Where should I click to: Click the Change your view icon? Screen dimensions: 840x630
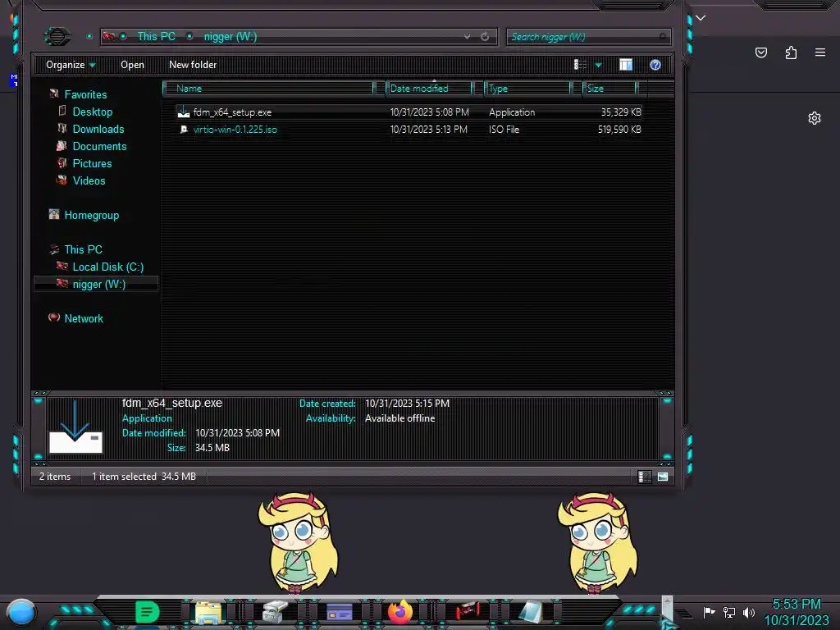point(580,65)
